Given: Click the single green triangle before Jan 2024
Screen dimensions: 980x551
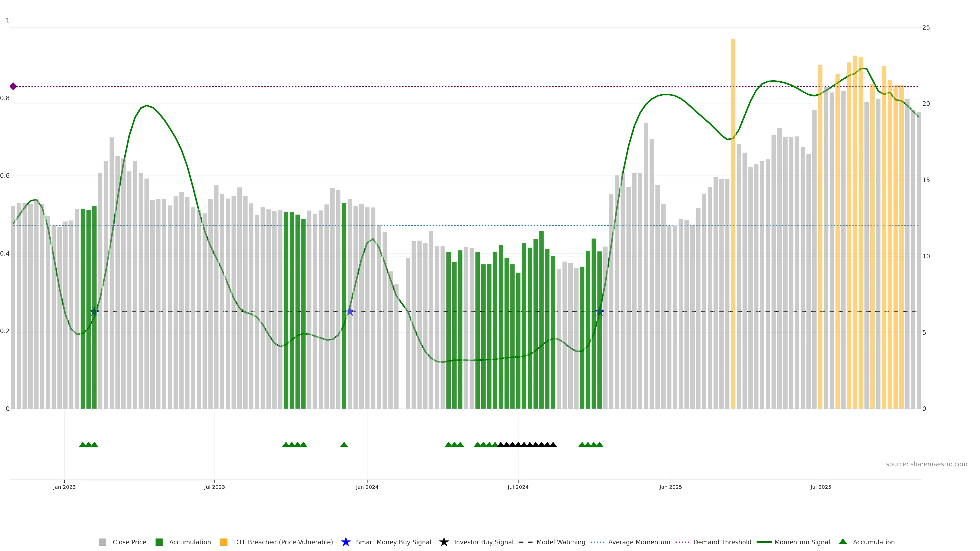Looking at the screenshot, I should pyautogui.click(x=344, y=445).
